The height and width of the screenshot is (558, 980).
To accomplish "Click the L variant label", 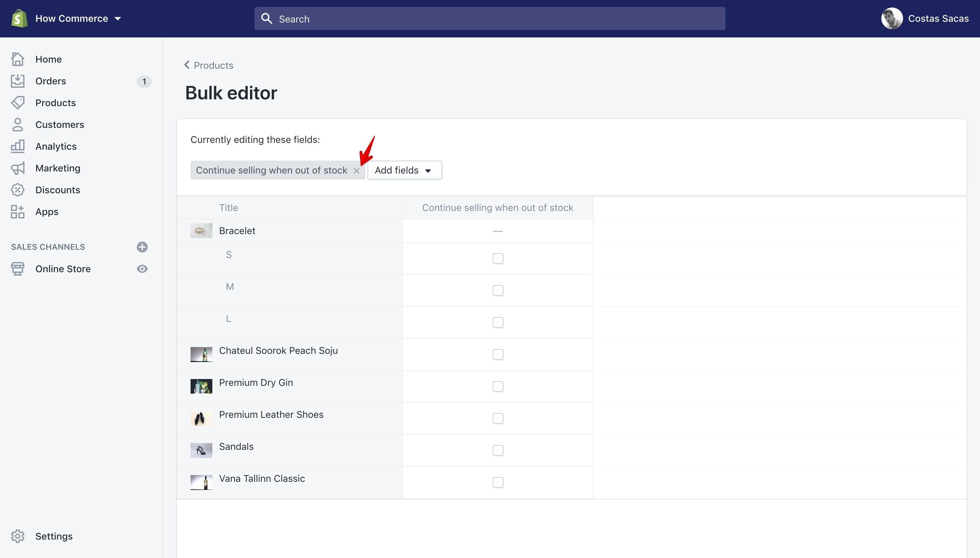I will [228, 318].
